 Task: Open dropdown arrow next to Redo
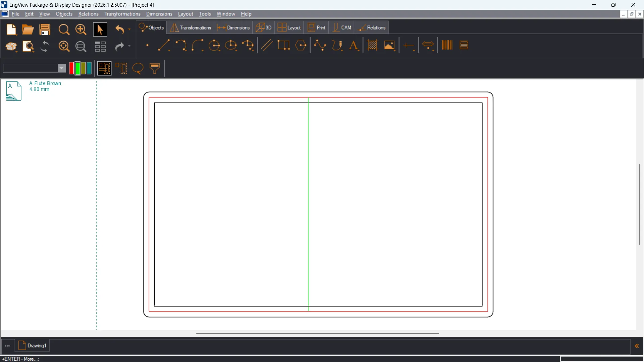pyautogui.click(x=129, y=46)
